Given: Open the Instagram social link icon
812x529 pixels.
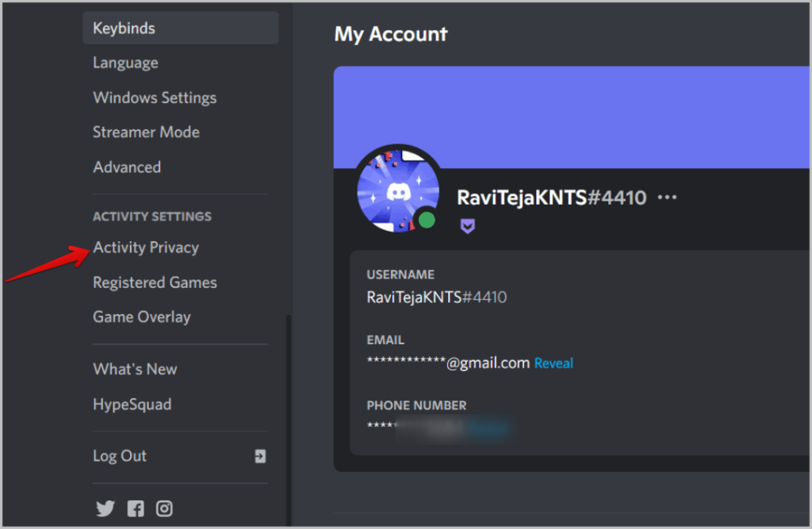Looking at the screenshot, I should click(165, 509).
